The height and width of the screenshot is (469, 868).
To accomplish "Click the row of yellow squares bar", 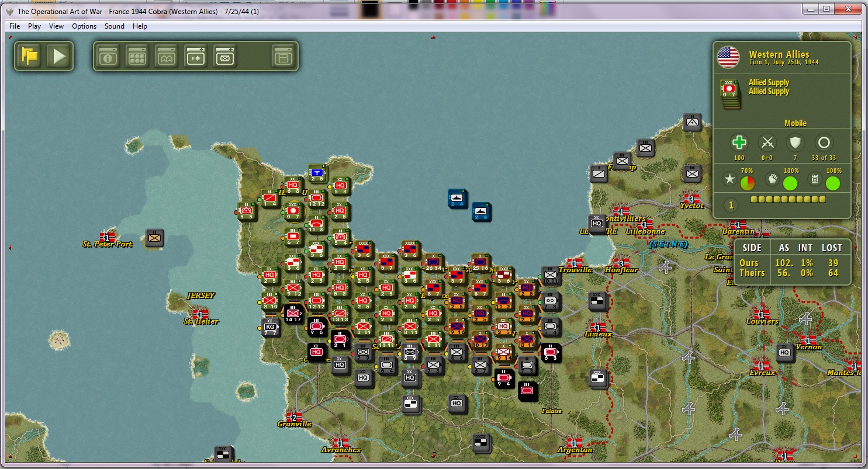I will pyautogui.click(x=788, y=200).
